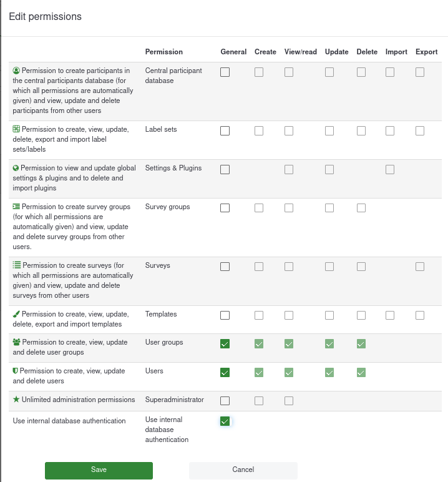Click the Survey groups indent icon
Viewport: 448px width, 482px height.
point(16,207)
